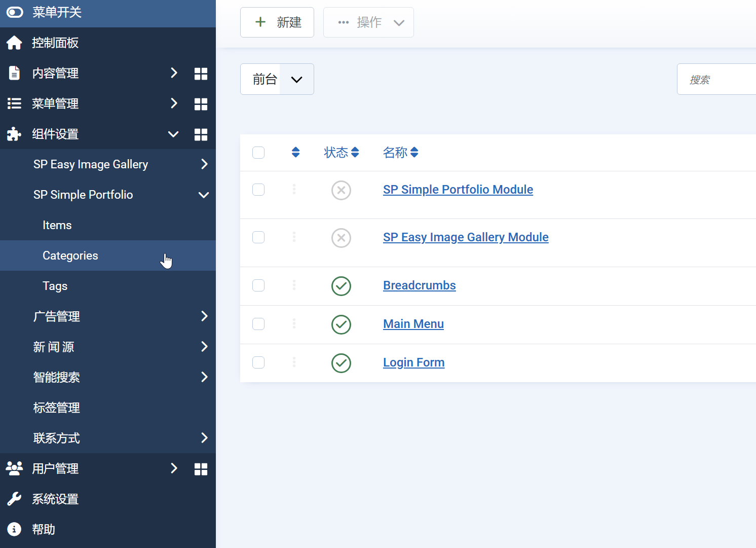Click the dashboard grid icon beside 用户管理
Image resolution: width=756 pixels, height=548 pixels.
[201, 469]
